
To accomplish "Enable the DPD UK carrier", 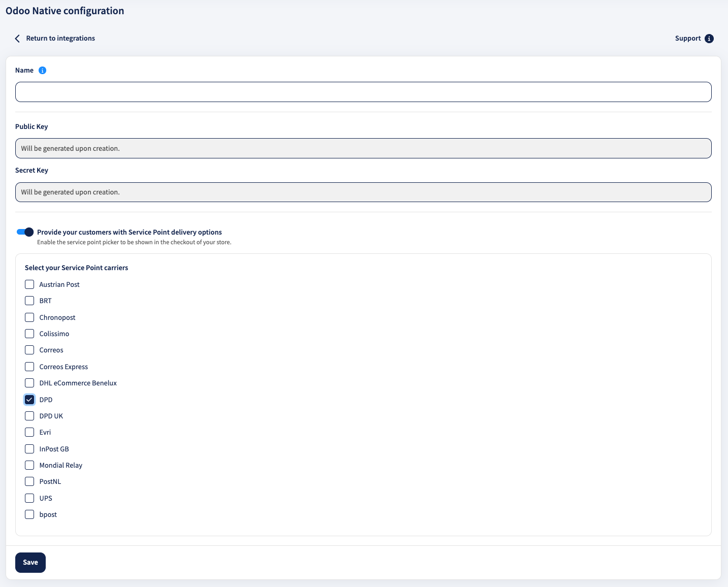I will point(29,416).
